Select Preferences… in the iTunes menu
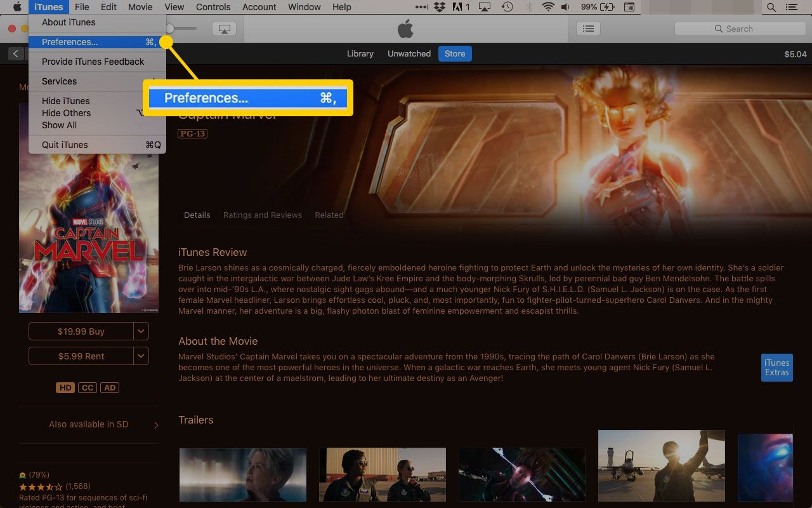Viewport: 812px width, 508px height. (x=97, y=42)
